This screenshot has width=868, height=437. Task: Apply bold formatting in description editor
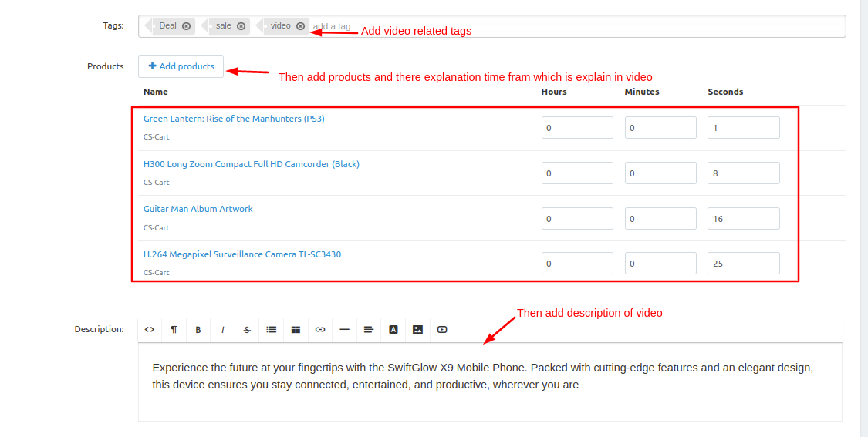coord(198,330)
